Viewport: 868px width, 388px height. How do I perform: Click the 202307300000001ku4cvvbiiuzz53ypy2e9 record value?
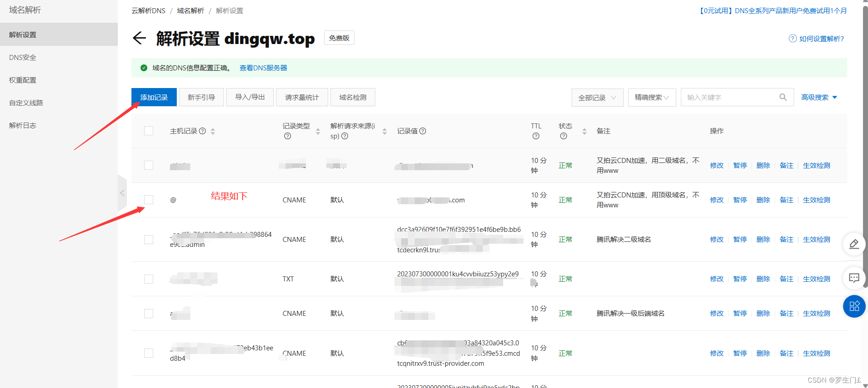point(458,274)
